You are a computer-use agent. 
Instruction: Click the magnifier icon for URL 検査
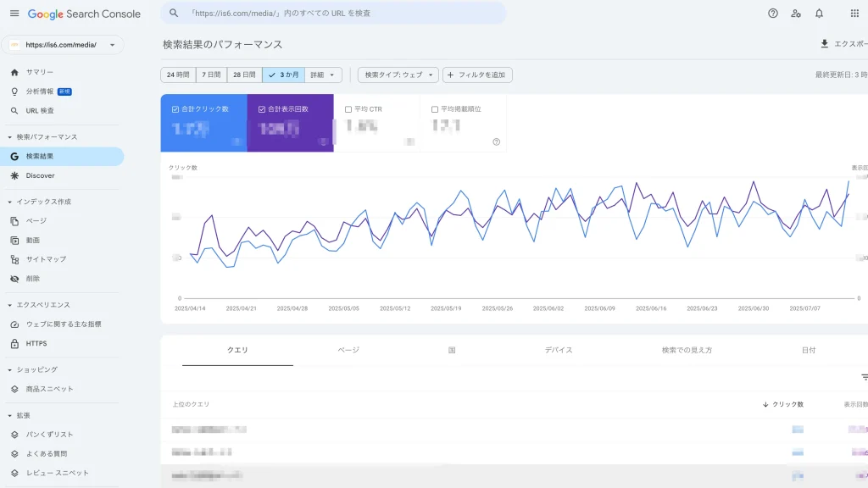tap(14, 111)
